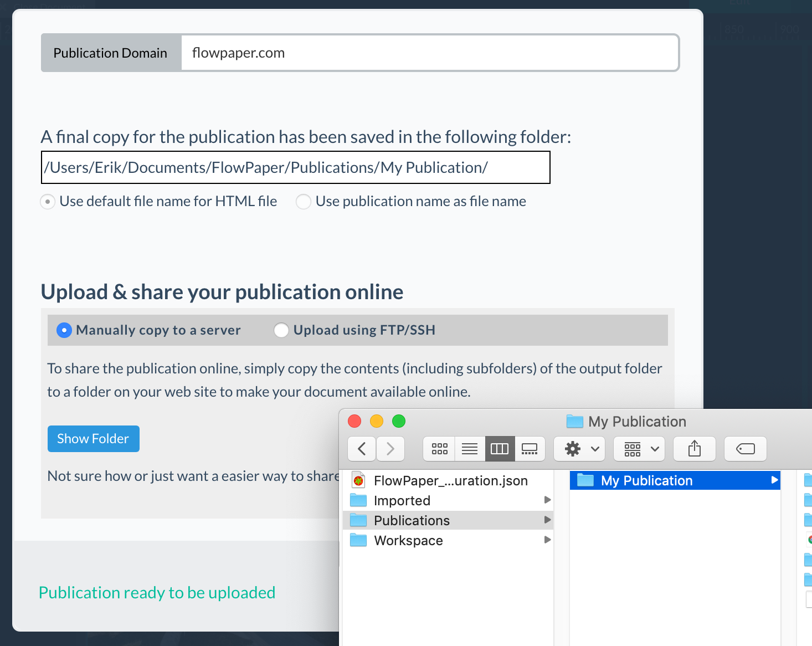
Task: Click Upload & share your publication heading
Action: (222, 292)
